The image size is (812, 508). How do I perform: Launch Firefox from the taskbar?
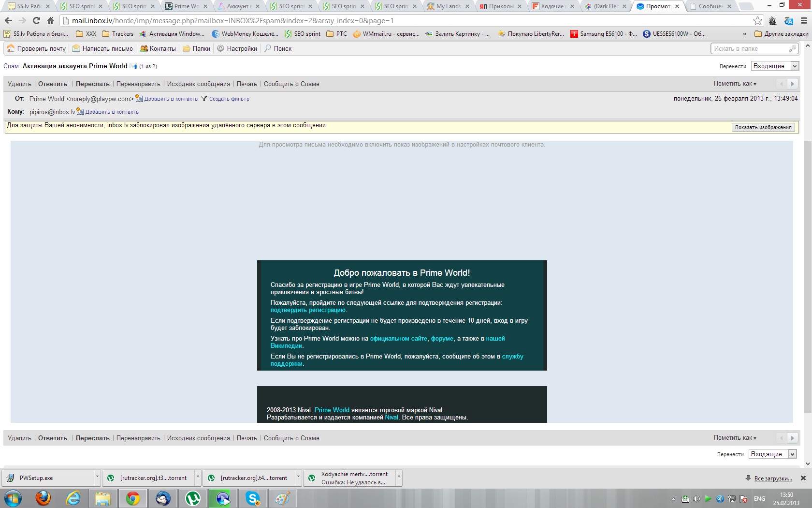[x=43, y=498]
